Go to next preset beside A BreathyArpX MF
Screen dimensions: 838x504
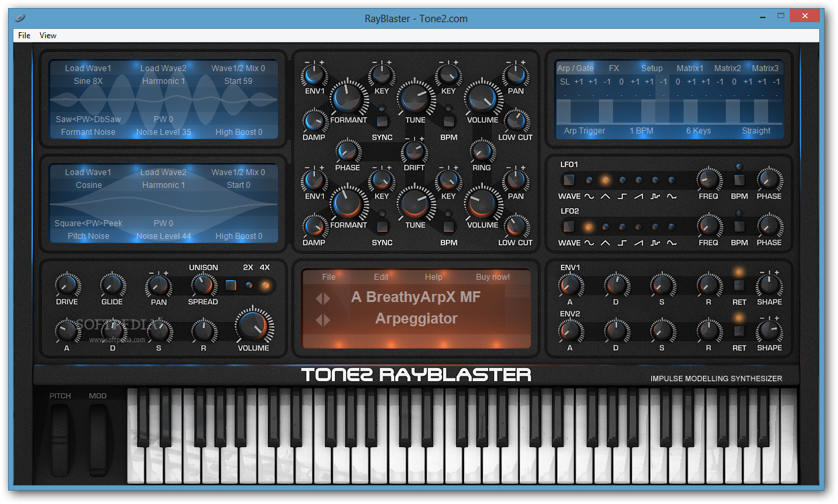point(327,299)
